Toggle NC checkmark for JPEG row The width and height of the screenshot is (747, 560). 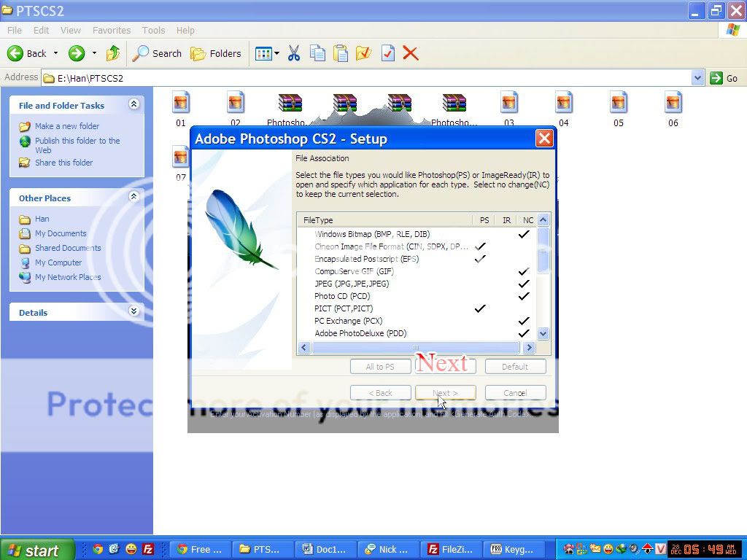[524, 284]
